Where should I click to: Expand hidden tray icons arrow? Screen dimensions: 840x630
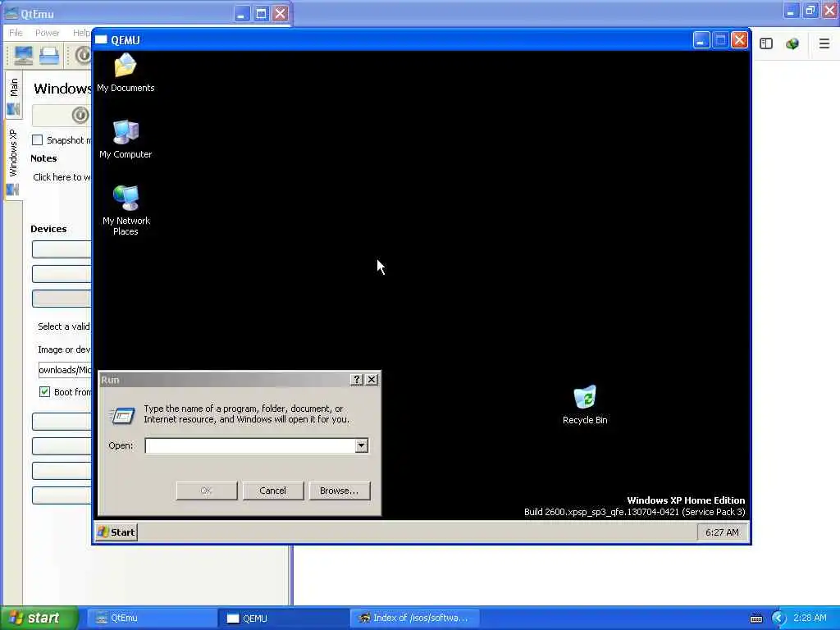pos(778,618)
